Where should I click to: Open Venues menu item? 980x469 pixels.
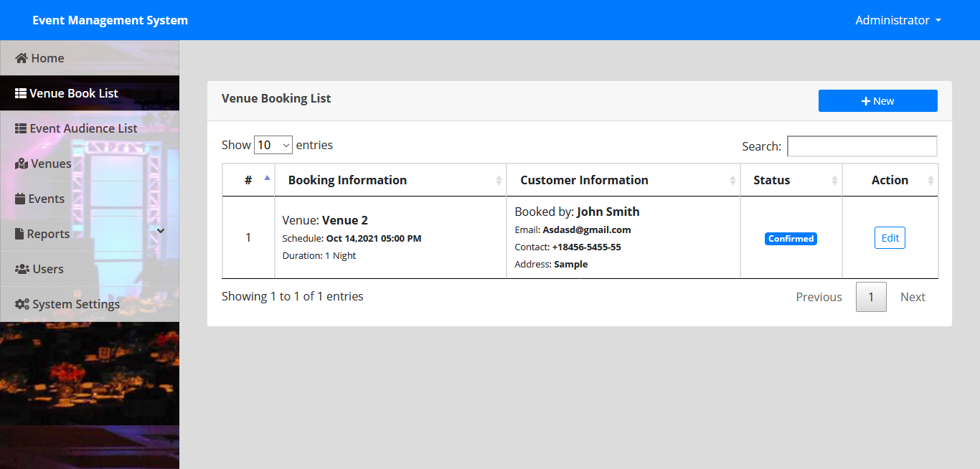(90, 164)
